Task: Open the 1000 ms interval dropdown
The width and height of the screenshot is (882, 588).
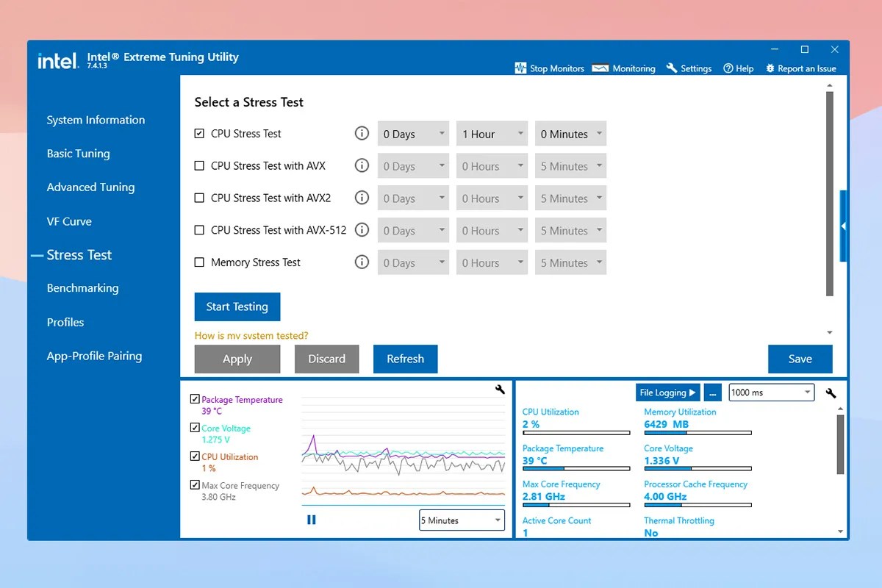Action: click(x=771, y=392)
